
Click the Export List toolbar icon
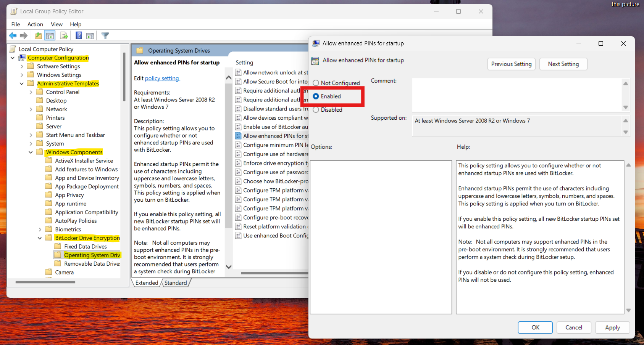click(x=64, y=35)
